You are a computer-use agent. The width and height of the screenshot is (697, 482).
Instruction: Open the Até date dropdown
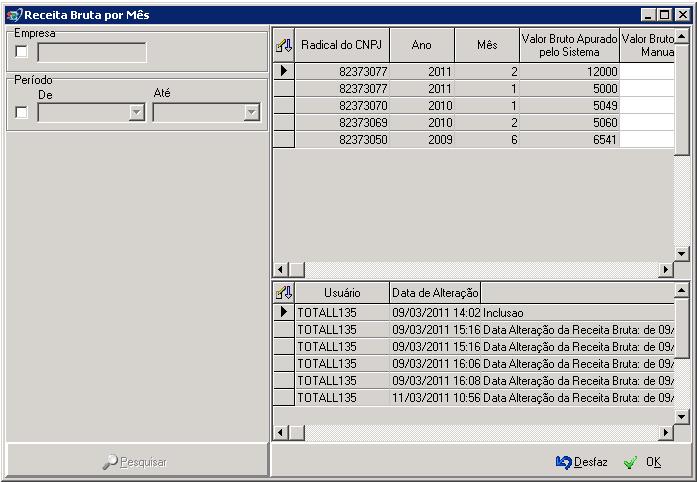point(252,112)
